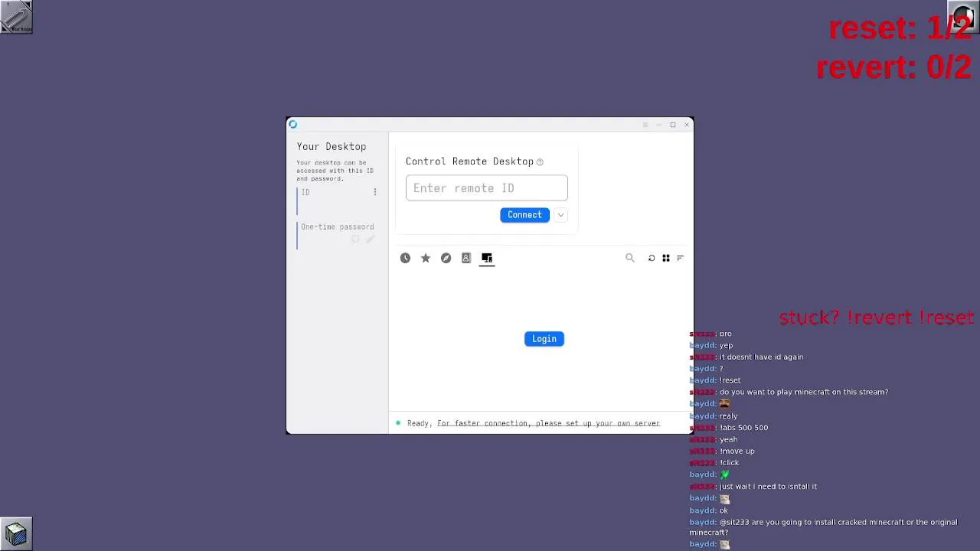Minimize the RustDesk window

coord(659,125)
